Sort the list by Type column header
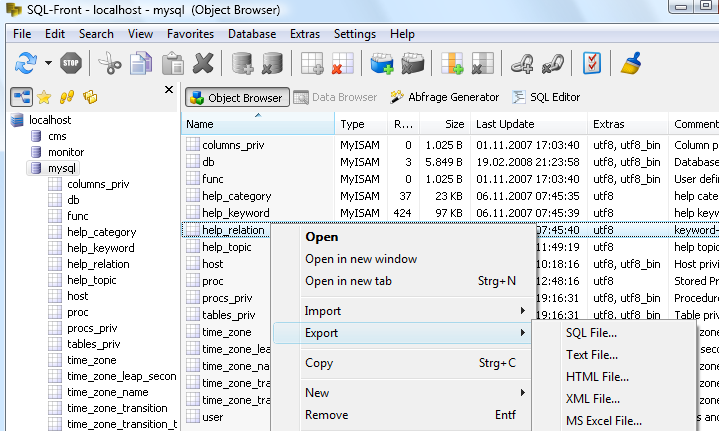The image size is (719, 431). [x=361, y=124]
